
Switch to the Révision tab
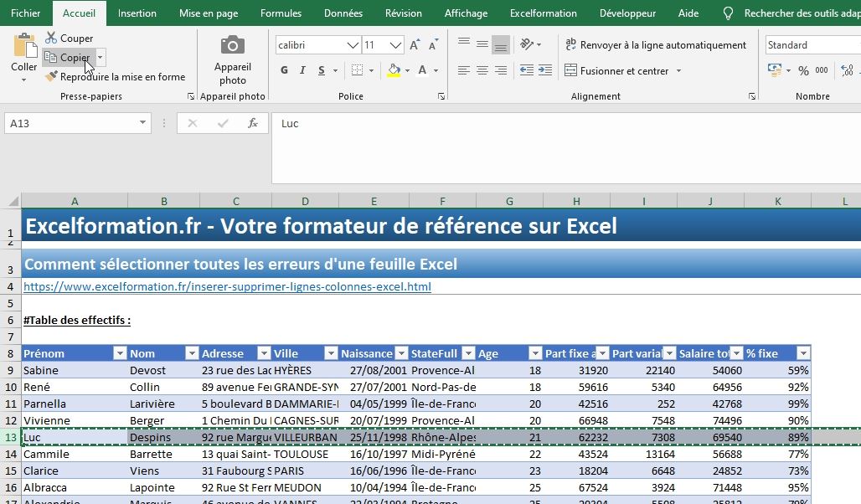pos(404,13)
